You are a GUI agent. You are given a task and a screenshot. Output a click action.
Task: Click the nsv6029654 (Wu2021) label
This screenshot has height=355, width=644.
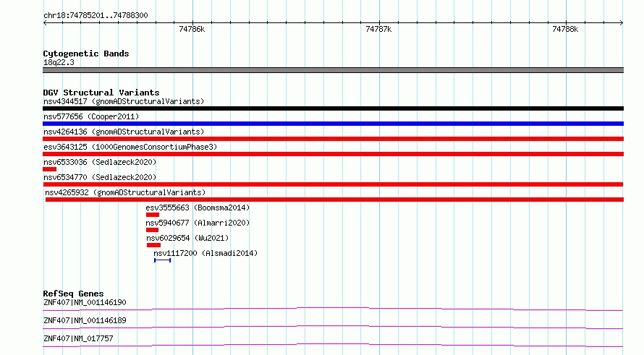pyautogui.click(x=187, y=238)
